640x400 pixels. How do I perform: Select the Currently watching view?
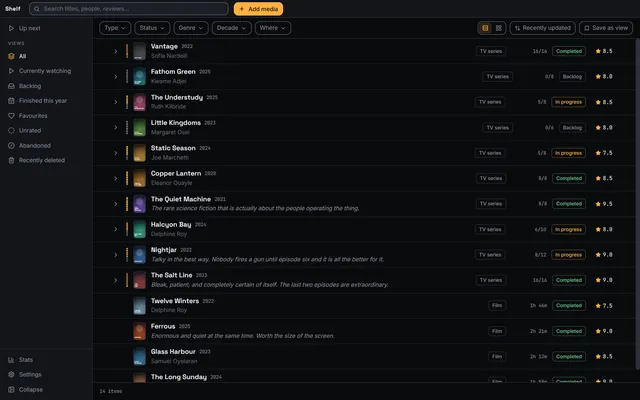coord(46,71)
